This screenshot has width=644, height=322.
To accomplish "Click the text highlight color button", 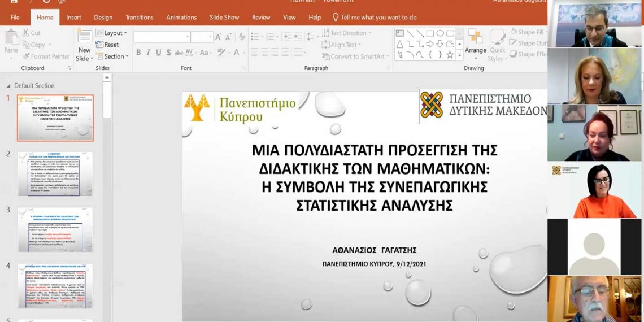I will coord(223,52).
